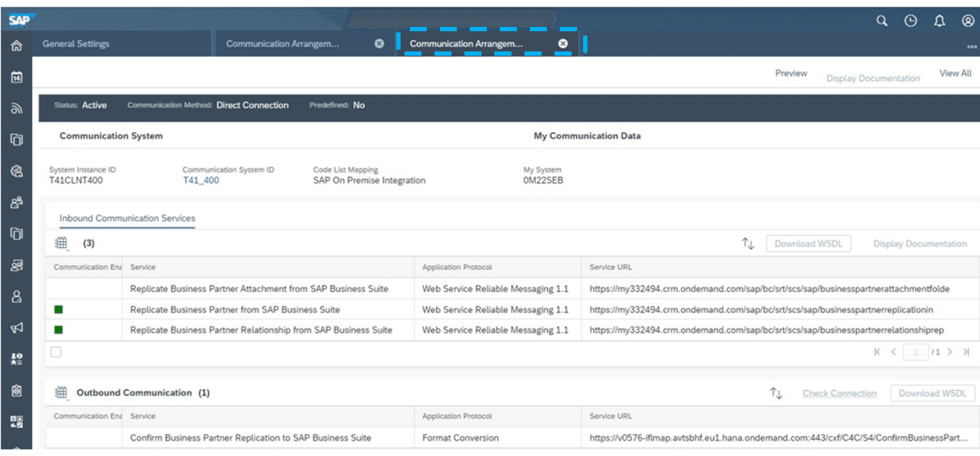Click the inbound table Application Protocol column header
The height and width of the screenshot is (456, 980).
tap(498, 267)
